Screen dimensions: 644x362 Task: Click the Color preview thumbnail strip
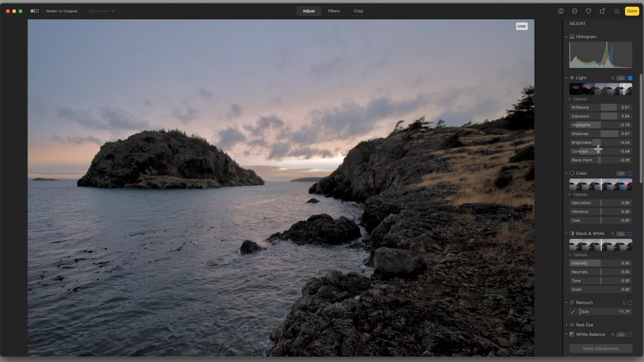(x=601, y=185)
